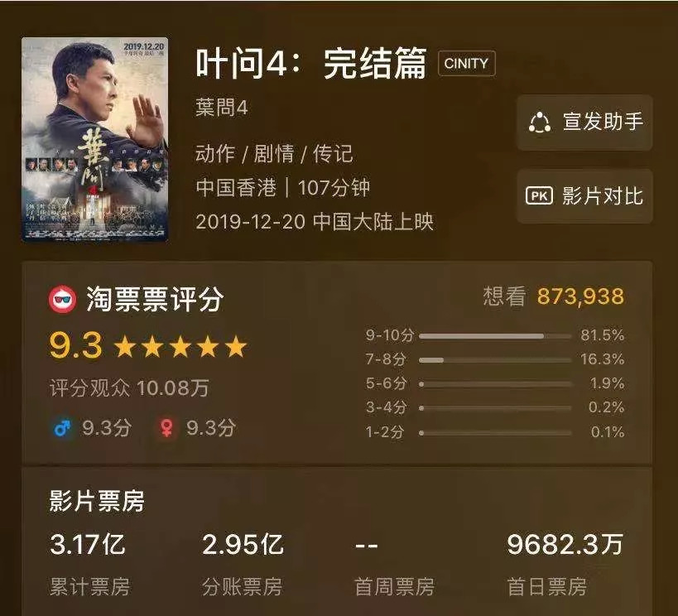The height and width of the screenshot is (616, 678).
Task: Select 累计票房 3.17亿 figure
Action: tap(88, 544)
